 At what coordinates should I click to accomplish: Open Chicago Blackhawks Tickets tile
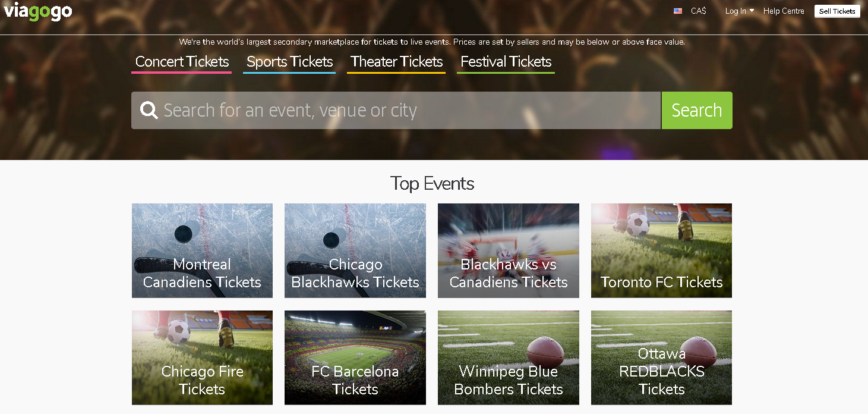coord(355,250)
